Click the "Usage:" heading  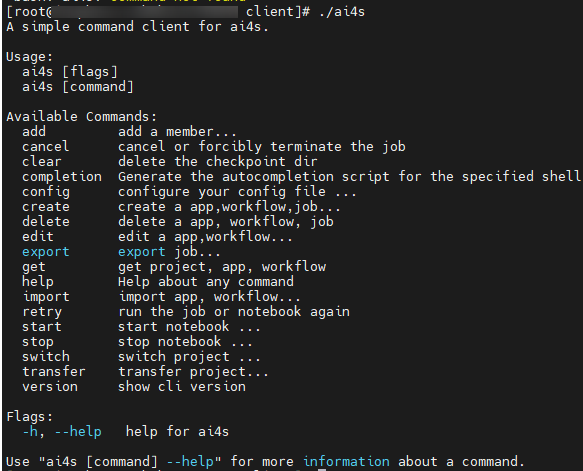(x=29, y=57)
